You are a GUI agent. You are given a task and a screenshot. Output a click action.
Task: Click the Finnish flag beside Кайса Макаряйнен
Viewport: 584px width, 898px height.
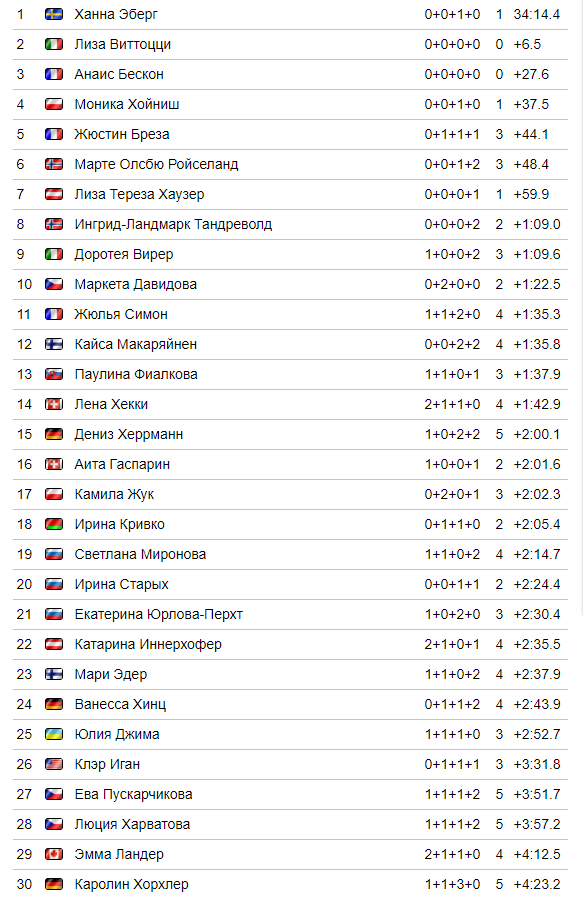pos(54,344)
